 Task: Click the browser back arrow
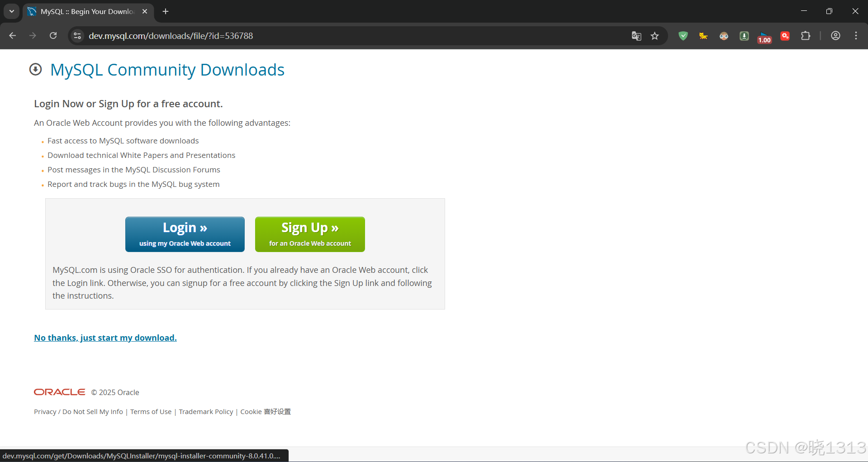[x=13, y=36]
